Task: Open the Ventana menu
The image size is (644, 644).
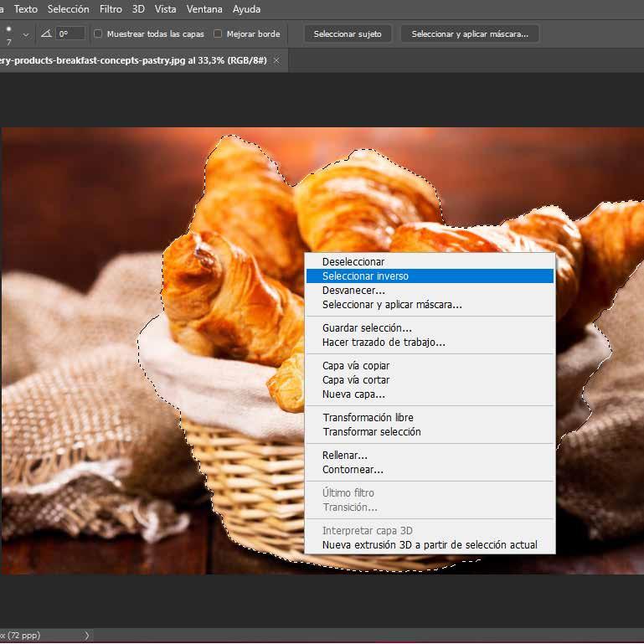Action: 204,9
